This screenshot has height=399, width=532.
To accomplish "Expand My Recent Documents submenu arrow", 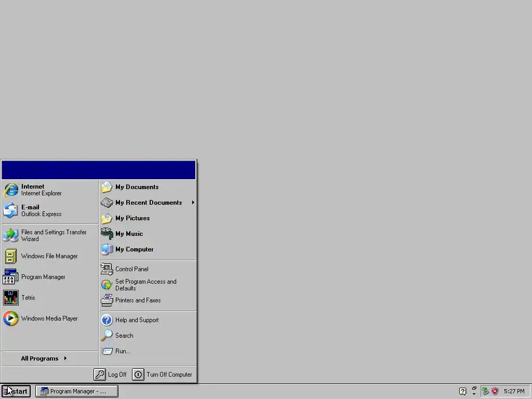I will [193, 203].
